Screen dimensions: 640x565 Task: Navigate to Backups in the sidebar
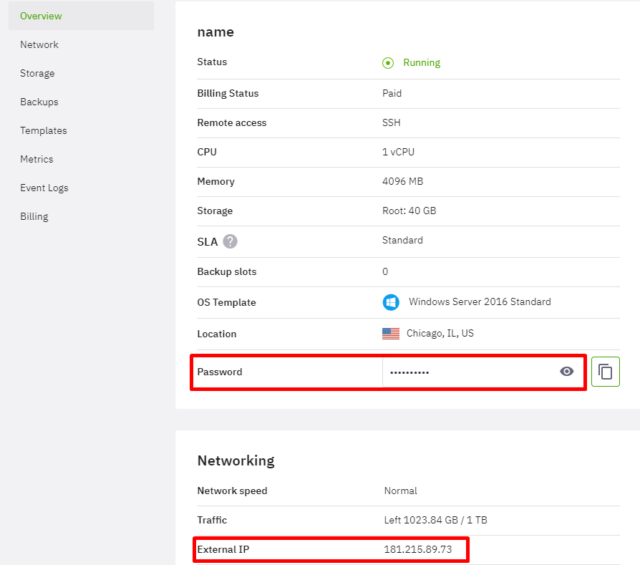[x=39, y=102]
